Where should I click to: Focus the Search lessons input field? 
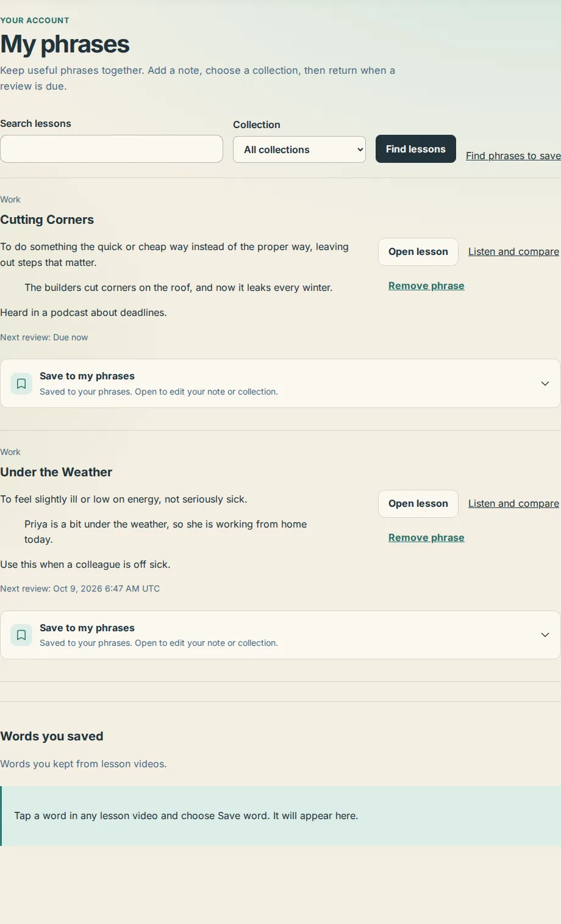click(112, 149)
